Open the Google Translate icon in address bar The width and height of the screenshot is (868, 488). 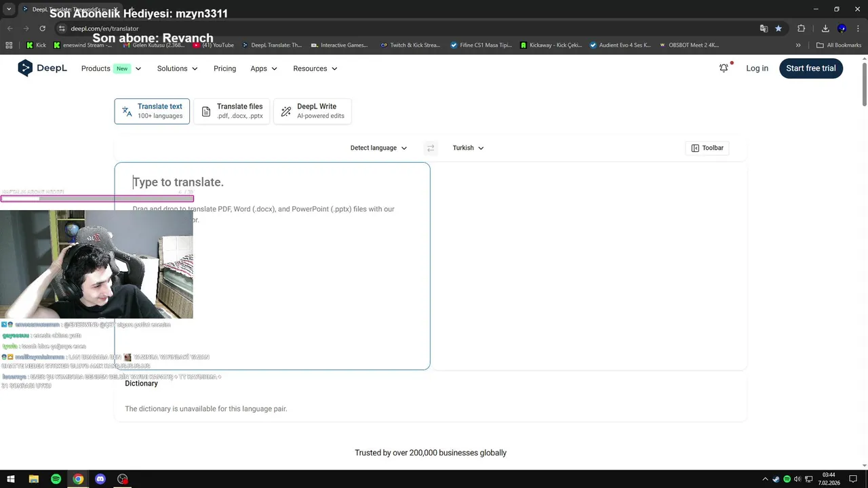click(x=764, y=28)
